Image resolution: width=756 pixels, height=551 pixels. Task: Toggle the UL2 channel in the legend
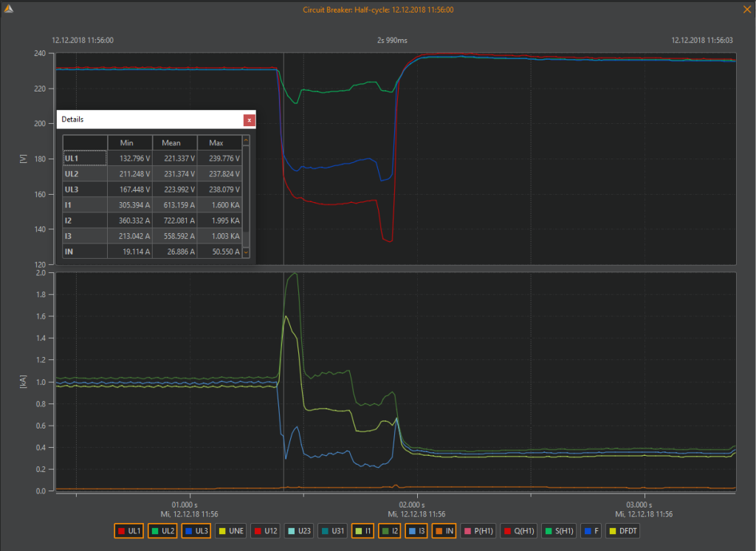[x=162, y=531]
